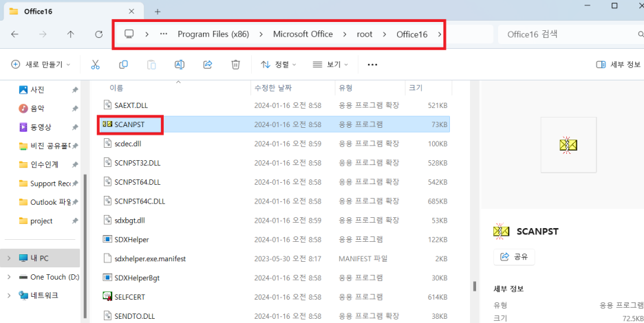644x323 pixels.
Task: Navigate to Program Files (x86) breadcrumb
Action: coord(213,34)
